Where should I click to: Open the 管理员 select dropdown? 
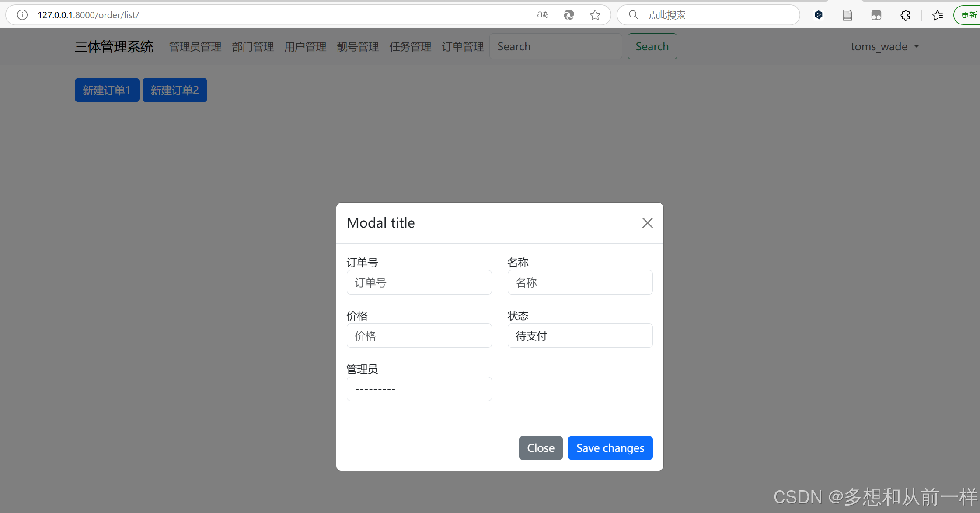pos(419,389)
